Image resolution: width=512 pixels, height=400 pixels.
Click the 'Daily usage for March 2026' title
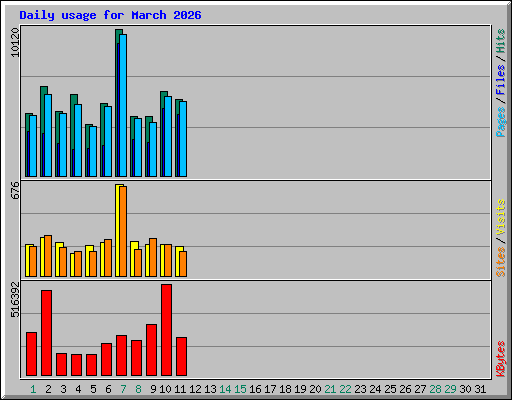coord(110,15)
